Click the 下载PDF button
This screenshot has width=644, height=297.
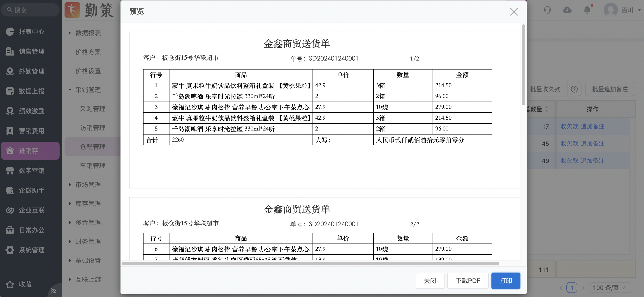[468, 281]
